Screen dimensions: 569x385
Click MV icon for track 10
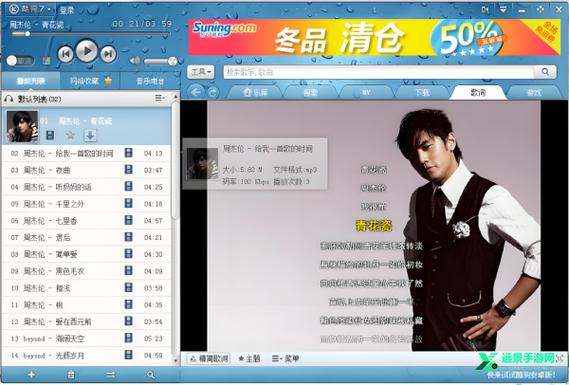pyautogui.click(x=128, y=287)
